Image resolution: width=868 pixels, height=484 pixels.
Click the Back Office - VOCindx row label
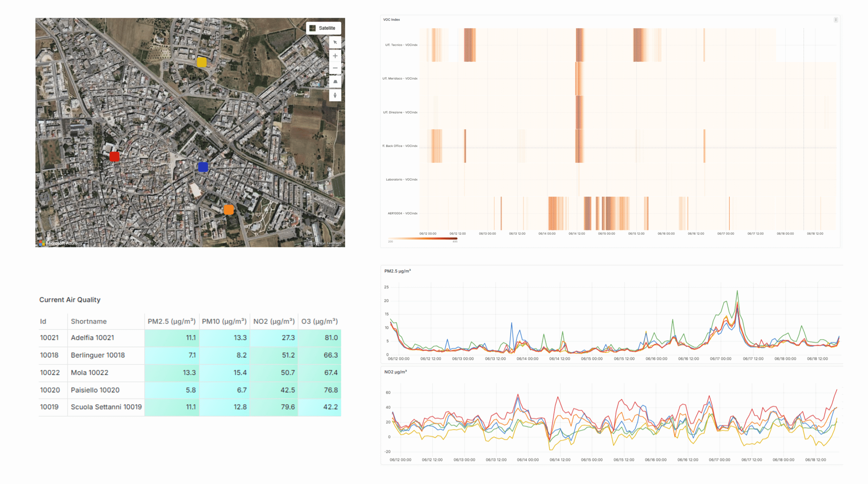(400, 146)
